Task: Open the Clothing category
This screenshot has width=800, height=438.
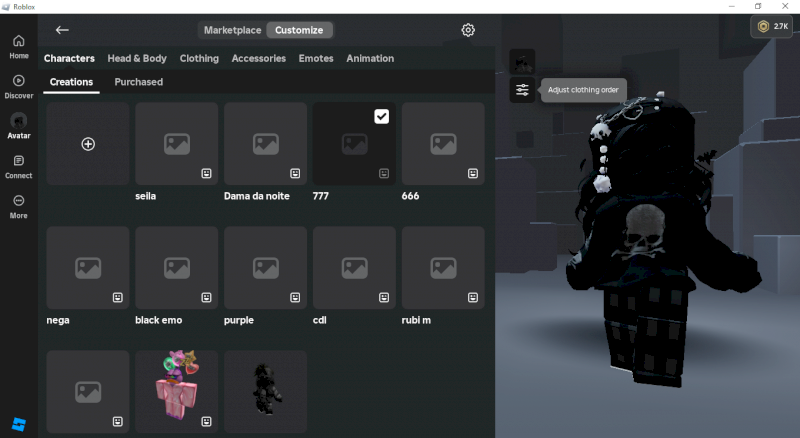Action: click(199, 58)
